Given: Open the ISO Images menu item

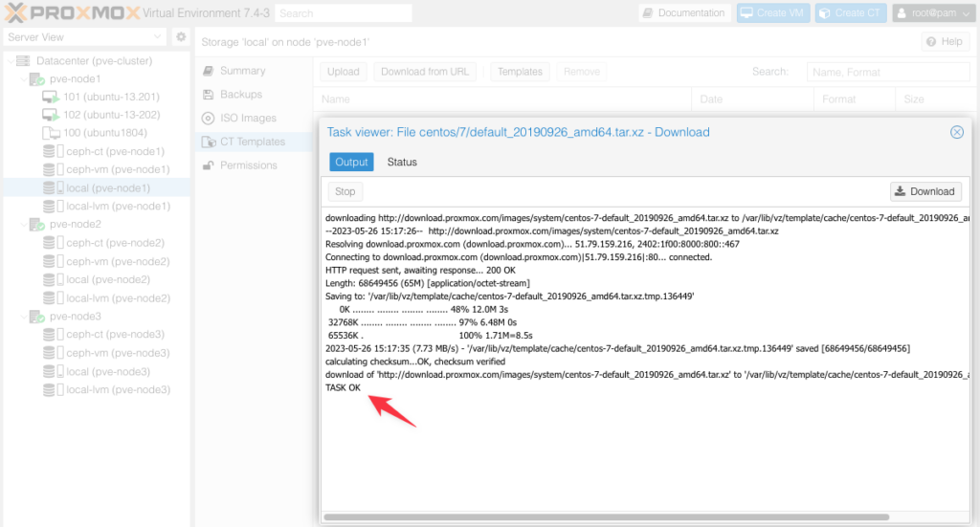Looking at the screenshot, I should (x=253, y=118).
